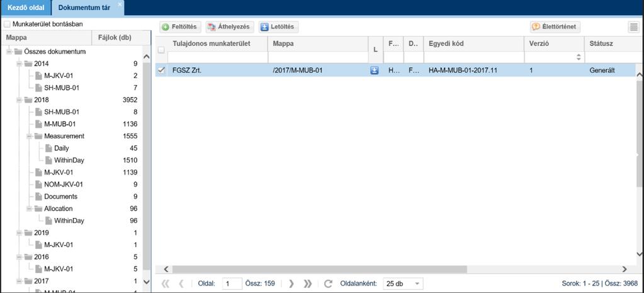Collapse the 2016 folder
Viewport: 644px width, 293px height.
[x=19, y=257]
